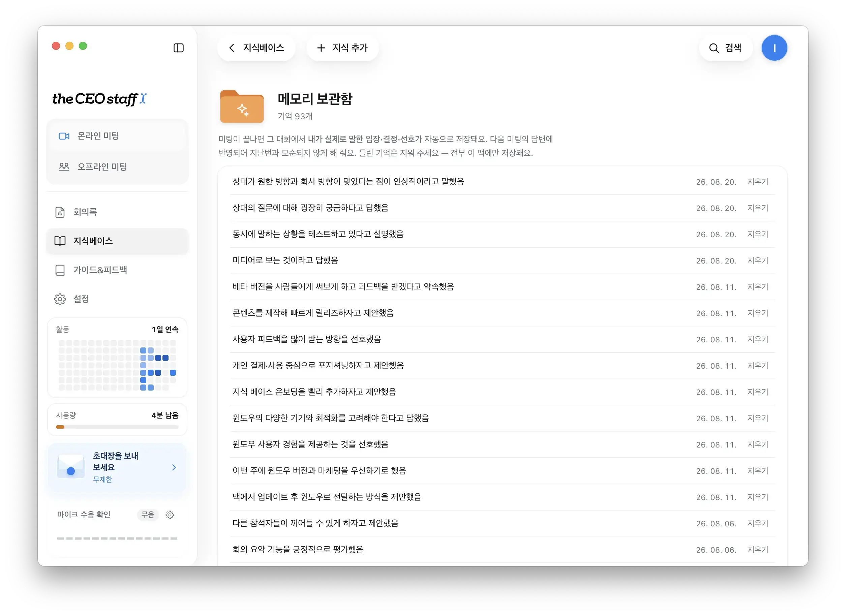Click the back chevron next to 지식베이스
This screenshot has height=616, width=846.
(x=232, y=48)
